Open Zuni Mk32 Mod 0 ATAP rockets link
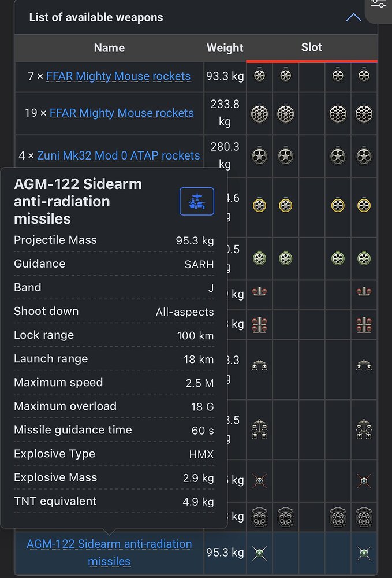Image resolution: width=392 pixels, height=578 pixels. pos(118,155)
